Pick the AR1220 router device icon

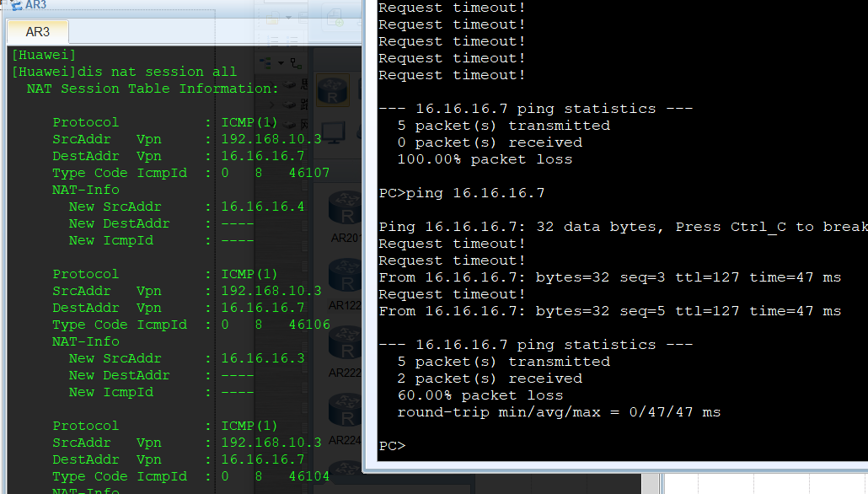(346, 274)
